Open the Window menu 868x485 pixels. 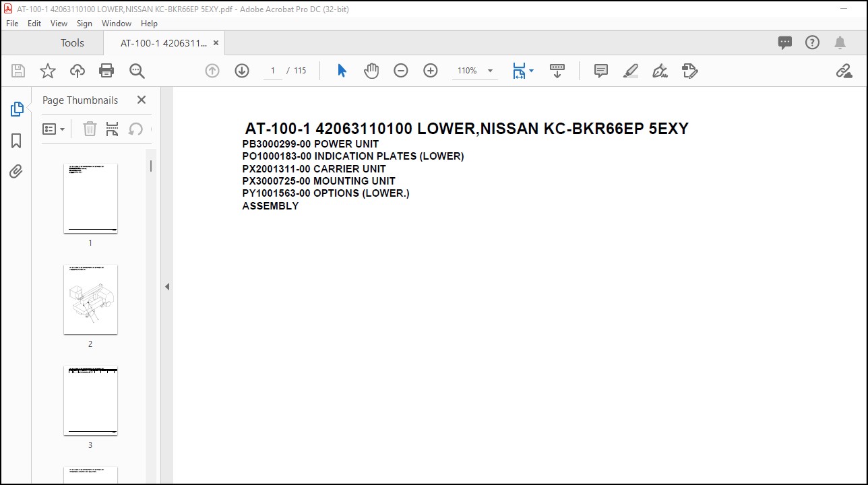click(117, 23)
